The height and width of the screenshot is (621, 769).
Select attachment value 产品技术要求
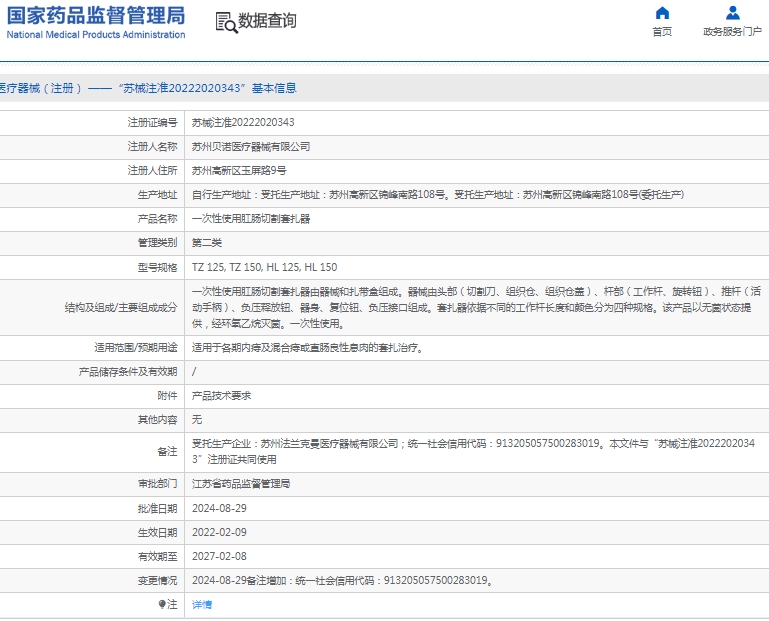(x=222, y=395)
